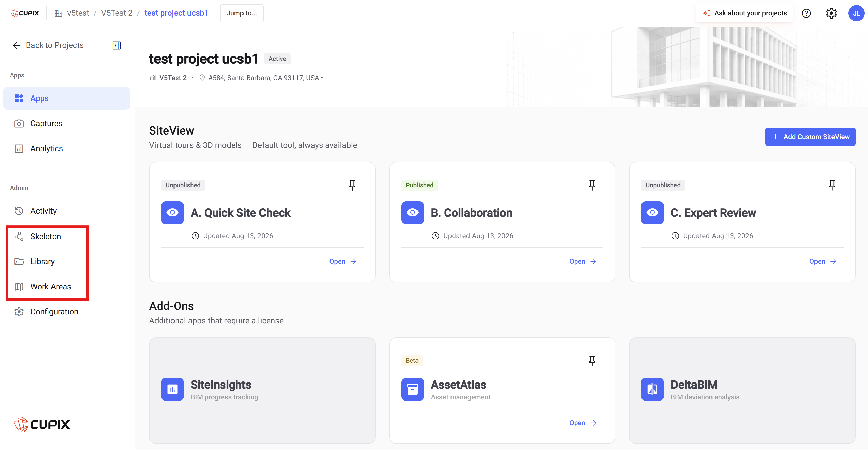Viewport: 868px width, 450px height.
Task: Open A. Quick Site Check via Open link
Action: 343,262
